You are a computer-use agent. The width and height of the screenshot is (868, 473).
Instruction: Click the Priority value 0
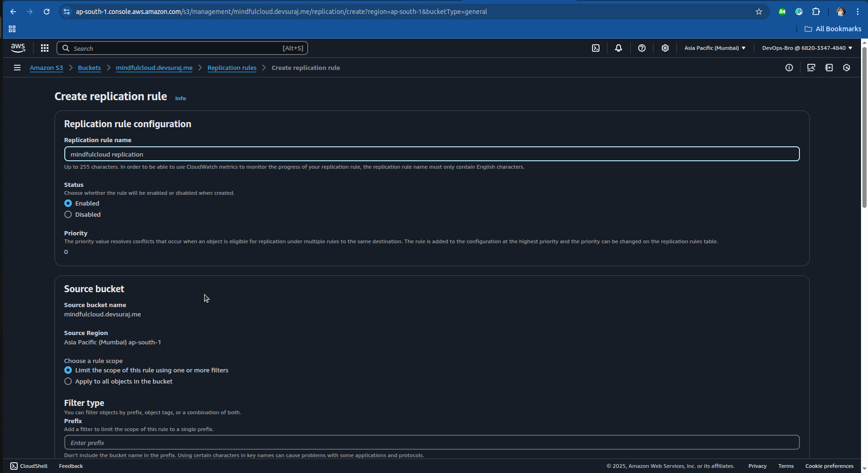pyautogui.click(x=66, y=252)
